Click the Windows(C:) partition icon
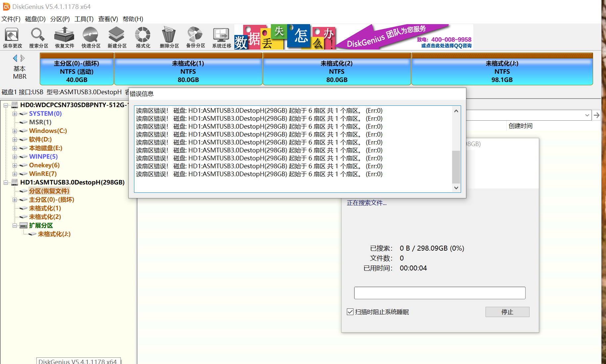The height and width of the screenshot is (364, 606). [x=23, y=131]
